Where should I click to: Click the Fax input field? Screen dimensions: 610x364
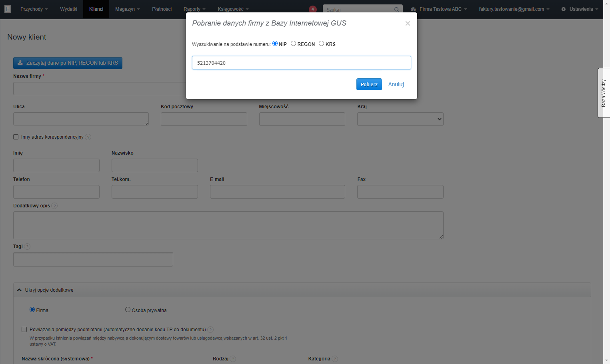click(400, 192)
